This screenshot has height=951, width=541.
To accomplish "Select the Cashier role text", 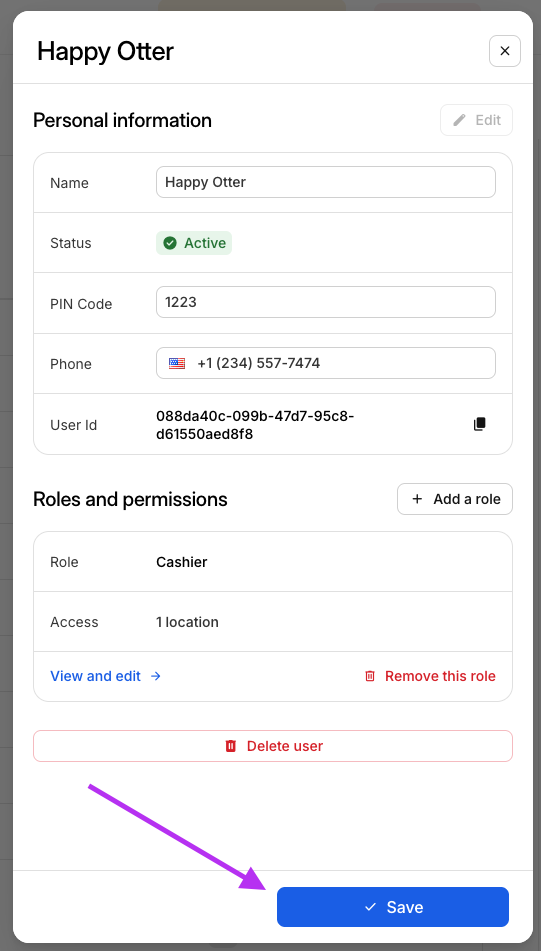I will click(x=182, y=562).
